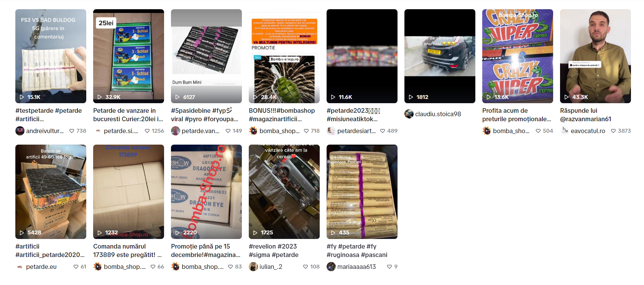
Task: Open the bomba_shop avatar with 718 likes
Action: [x=253, y=131]
